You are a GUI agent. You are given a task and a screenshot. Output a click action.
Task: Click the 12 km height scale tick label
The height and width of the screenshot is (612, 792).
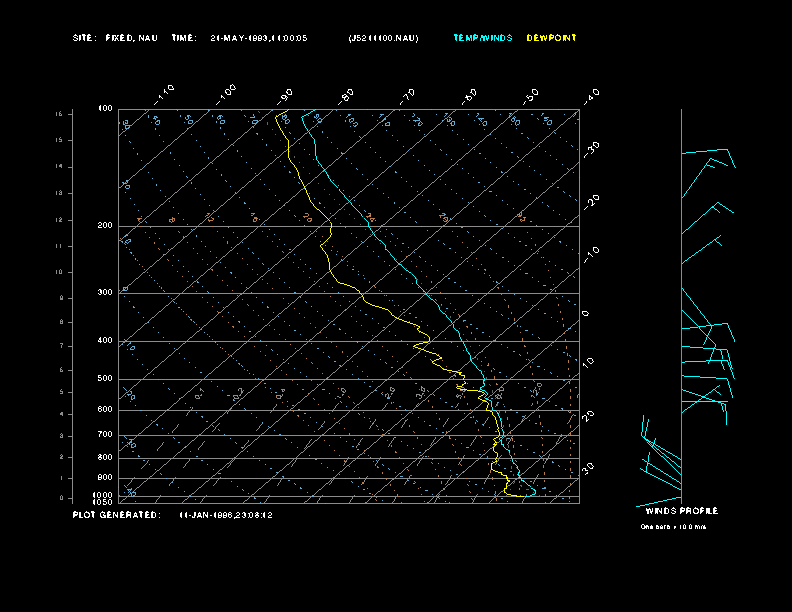pyautogui.click(x=59, y=219)
